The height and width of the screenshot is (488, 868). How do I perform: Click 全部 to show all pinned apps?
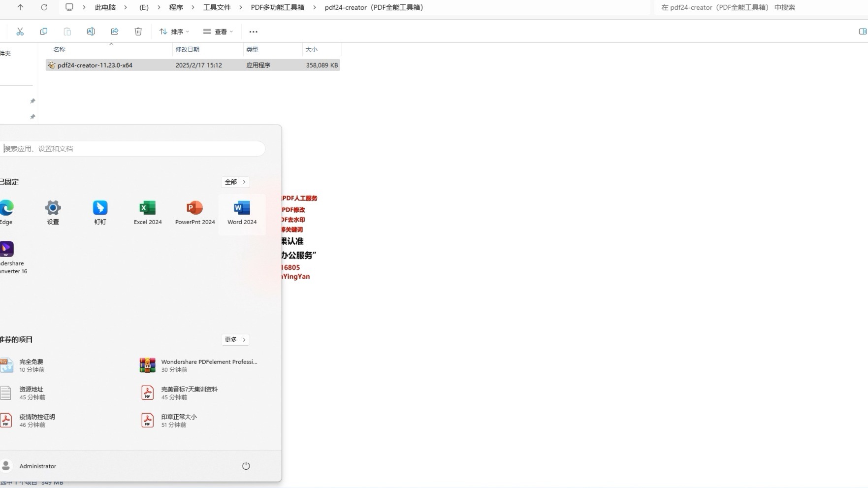[234, 182]
